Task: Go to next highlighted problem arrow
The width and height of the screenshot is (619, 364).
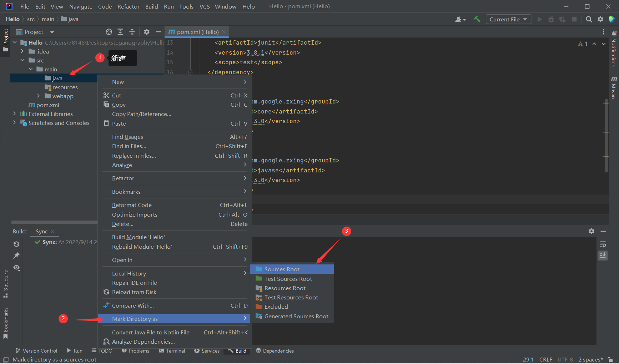Action: click(604, 44)
